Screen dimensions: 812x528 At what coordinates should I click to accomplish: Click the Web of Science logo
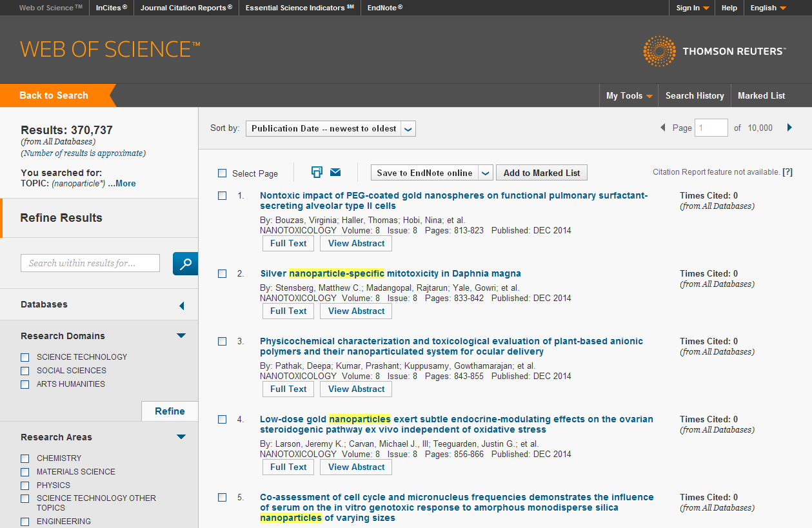point(110,50)
